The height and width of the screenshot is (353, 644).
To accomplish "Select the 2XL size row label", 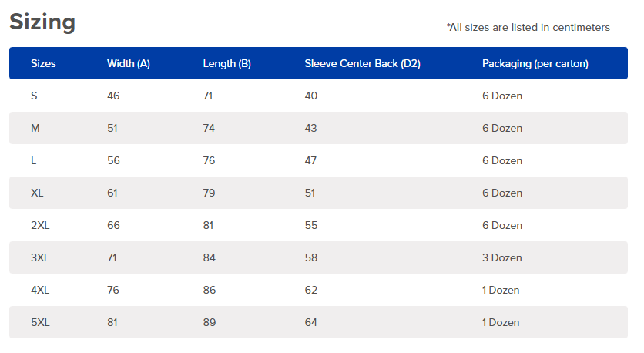I will pos(40,225).
